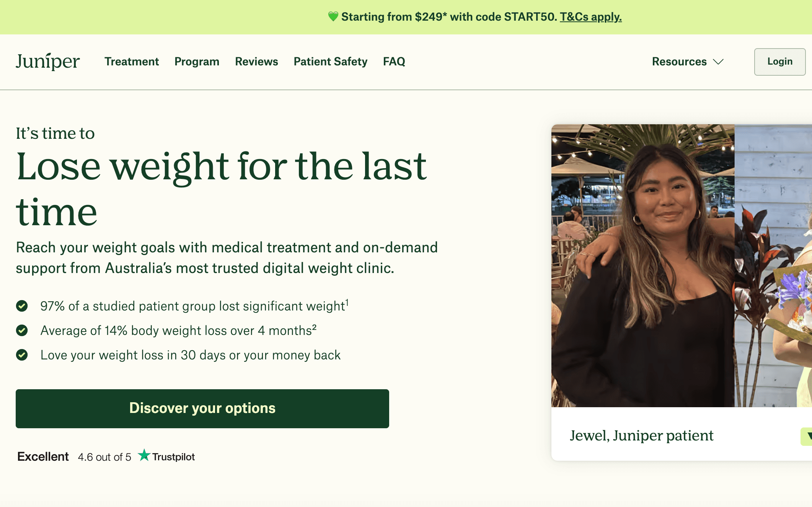Click the Login button
The height and width of the screenshot is (507, 812).
tap(779, 62)
